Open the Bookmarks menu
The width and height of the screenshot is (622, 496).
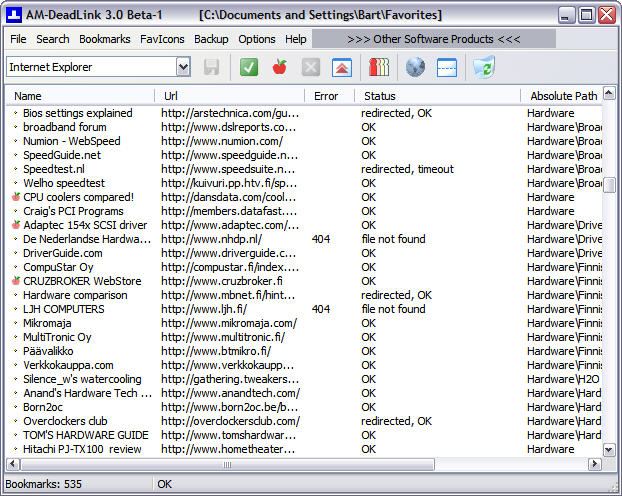click(105, 39)
